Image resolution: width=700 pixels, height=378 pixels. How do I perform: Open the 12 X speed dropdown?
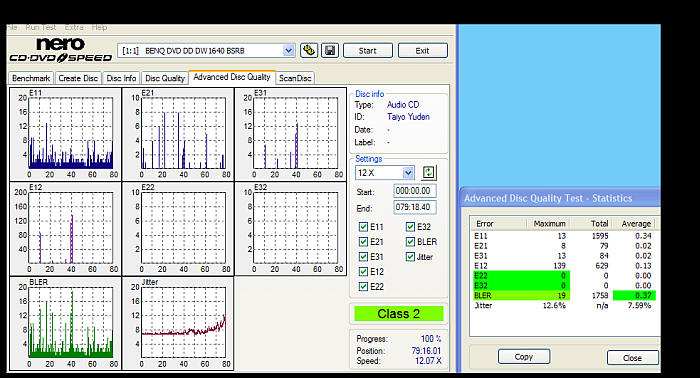pos(408,173)
